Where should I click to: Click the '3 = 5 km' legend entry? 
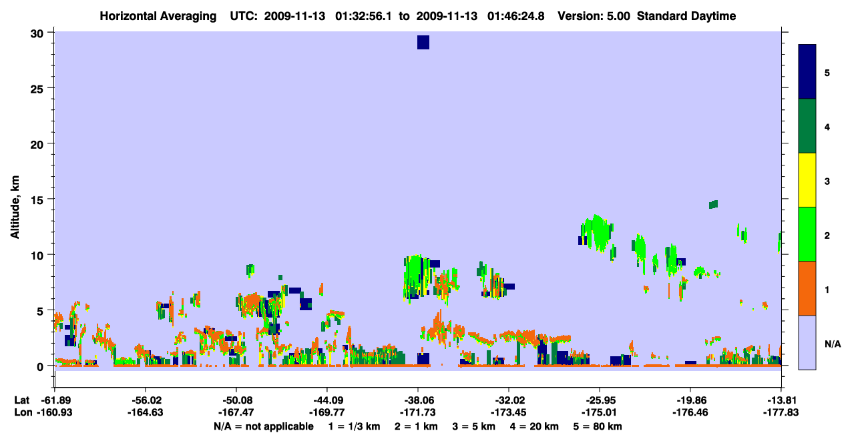[x=474, y=426]
